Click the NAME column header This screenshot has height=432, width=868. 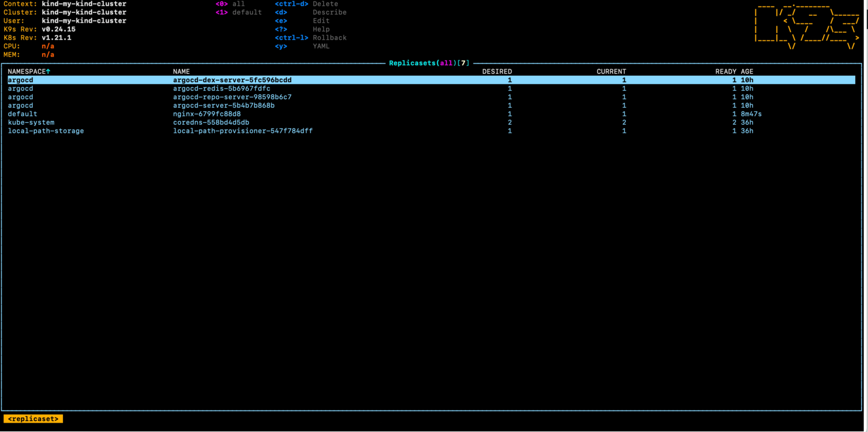point(181,71)
